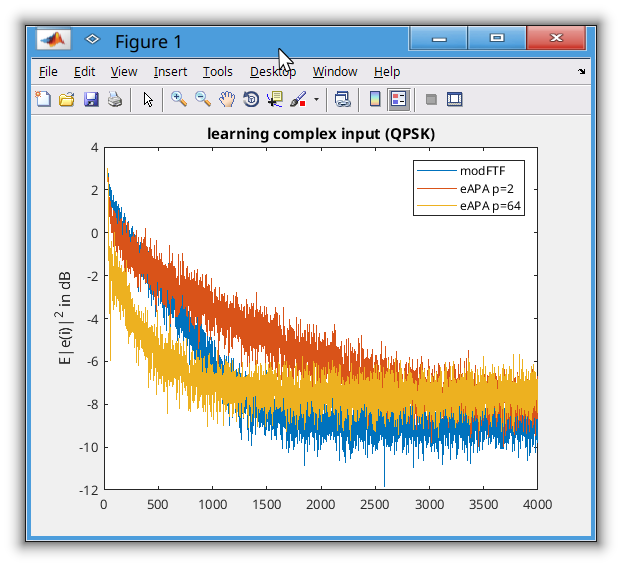Click the y-axis tick label -12
Screen dimensions: 622x567
[x=88, y=490]
